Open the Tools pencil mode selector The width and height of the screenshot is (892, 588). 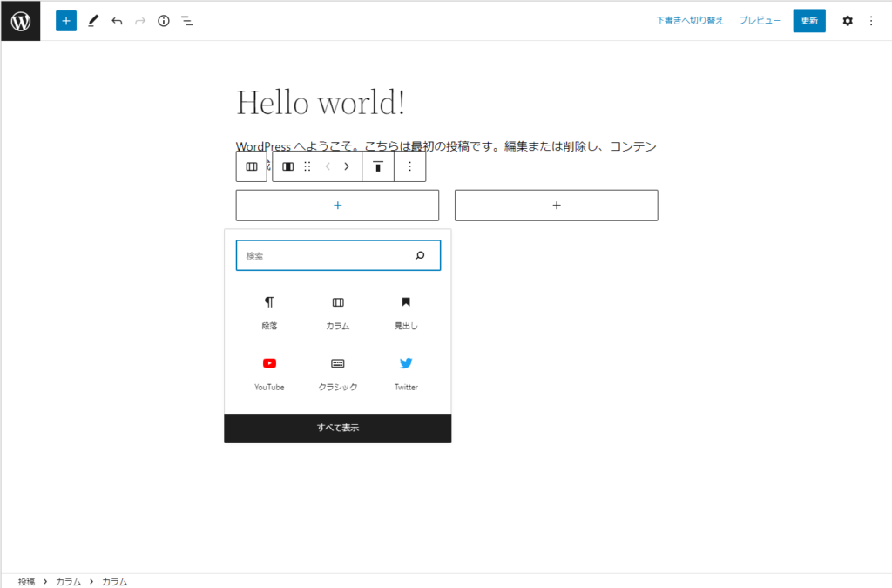(93, 21)
